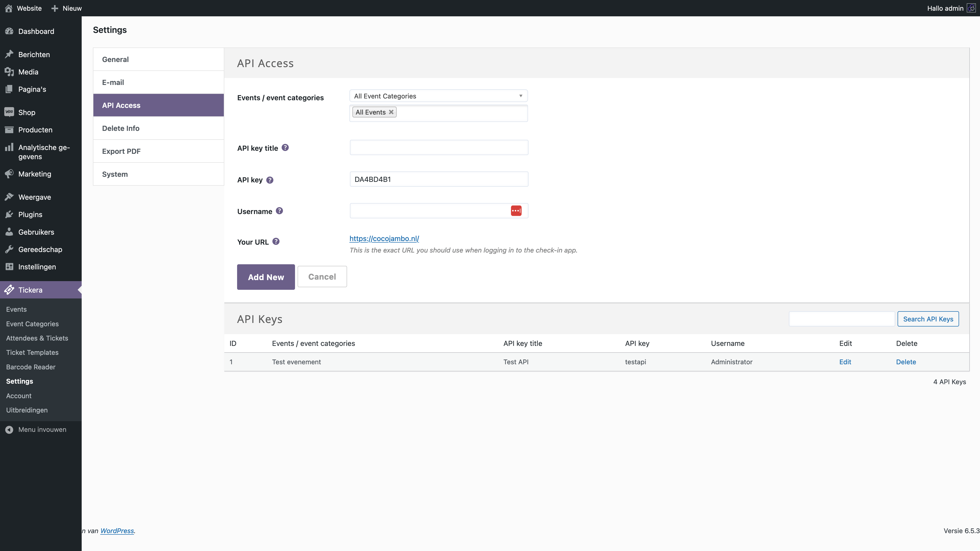This screenshot has height=551, width=980.
Task: Click the Add New button
Action: [265, 277]
